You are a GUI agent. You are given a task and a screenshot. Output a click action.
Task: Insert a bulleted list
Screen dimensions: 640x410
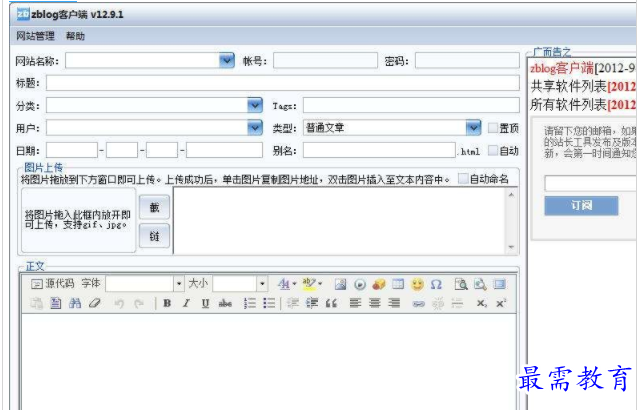pos(269,303)
